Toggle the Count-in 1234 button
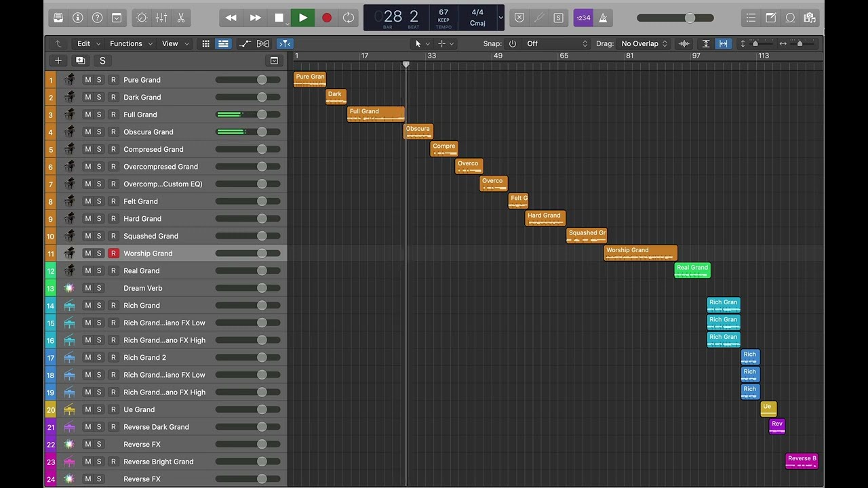Image resolution: width=868 pixels, height=488 pixels. 583,18
